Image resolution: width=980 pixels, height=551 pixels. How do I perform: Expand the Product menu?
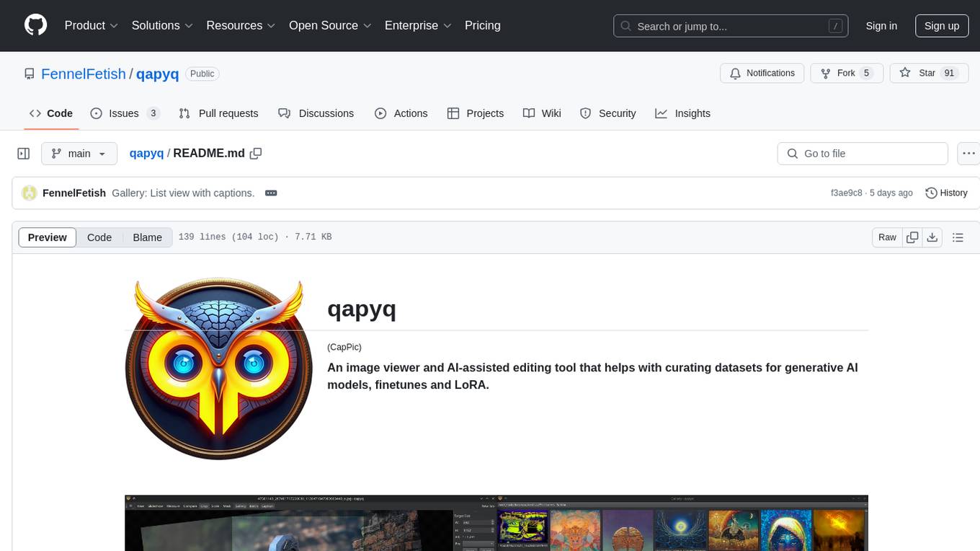click(x=92, y=25)
